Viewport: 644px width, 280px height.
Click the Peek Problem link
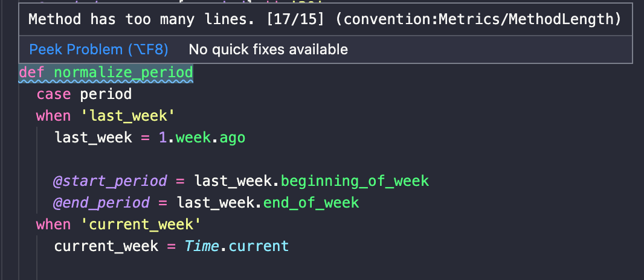[x=98, y=49]
